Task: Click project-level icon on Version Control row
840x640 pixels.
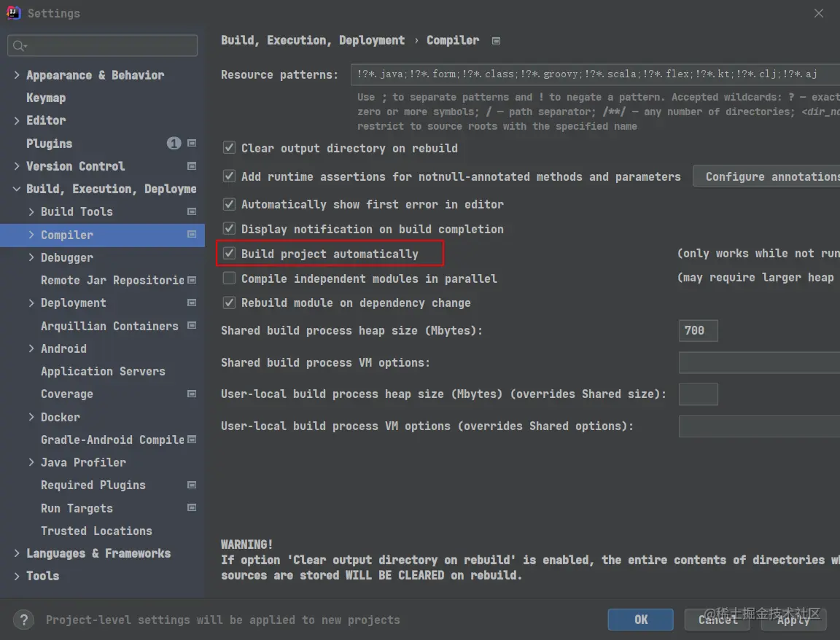Action: [x=192, y=166]
